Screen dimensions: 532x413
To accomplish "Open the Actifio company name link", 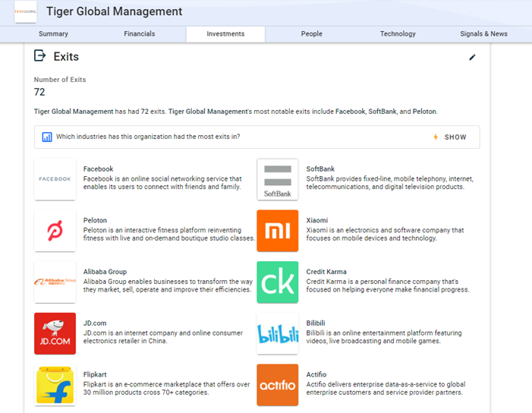I will pos(316,374).
